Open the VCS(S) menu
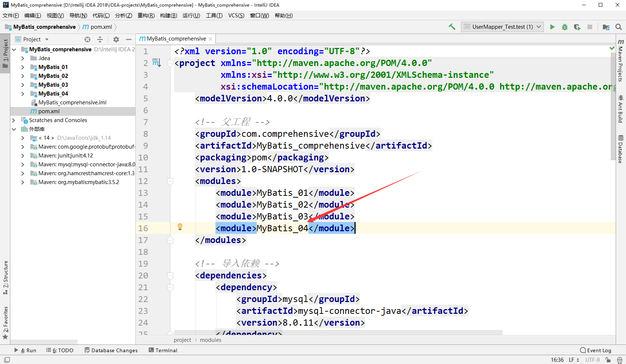Viewport: 626px width, 364px height. (x=236, y=15)
